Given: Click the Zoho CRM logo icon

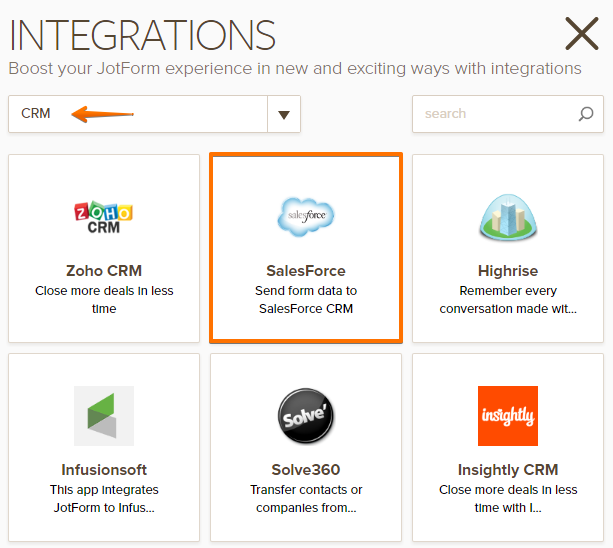Looking at the screenshot, I should (104, 217).
